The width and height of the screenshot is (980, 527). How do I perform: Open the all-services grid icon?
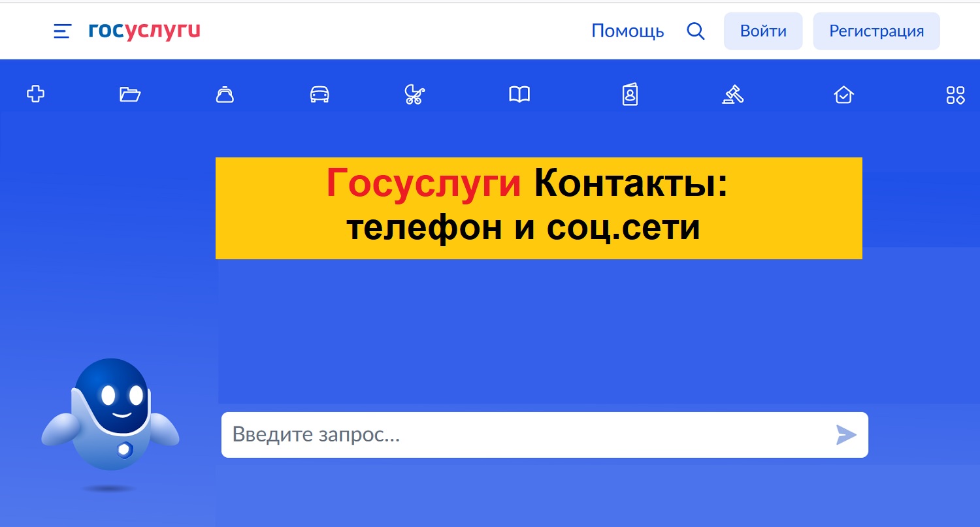pyautogui.click(x=955, y=95)
